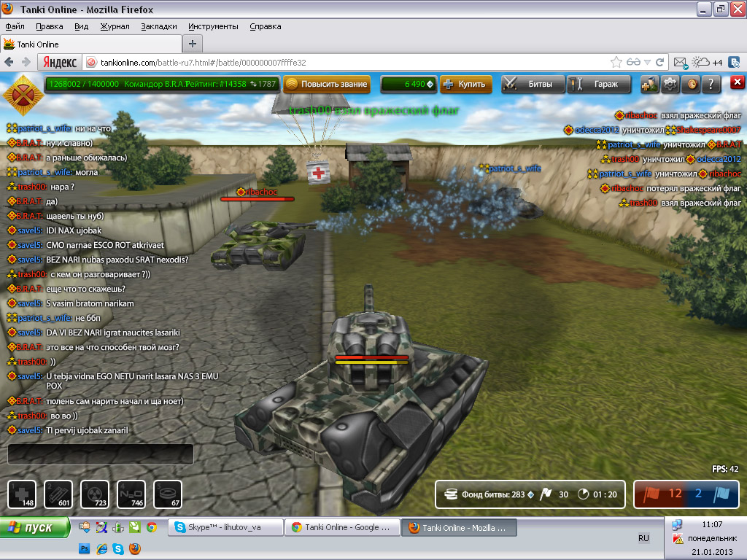The image size is (747, 560).
Task: Activate the double damage supply (723)
Action: 95,494
